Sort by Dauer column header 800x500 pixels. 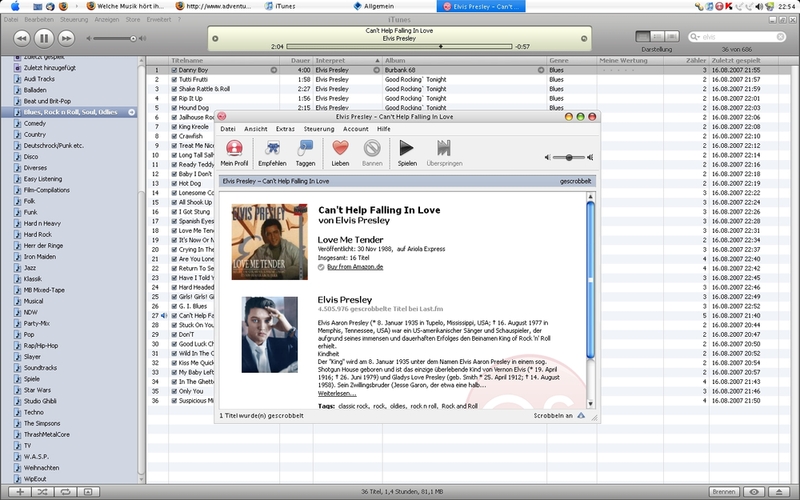click(296, 60)
